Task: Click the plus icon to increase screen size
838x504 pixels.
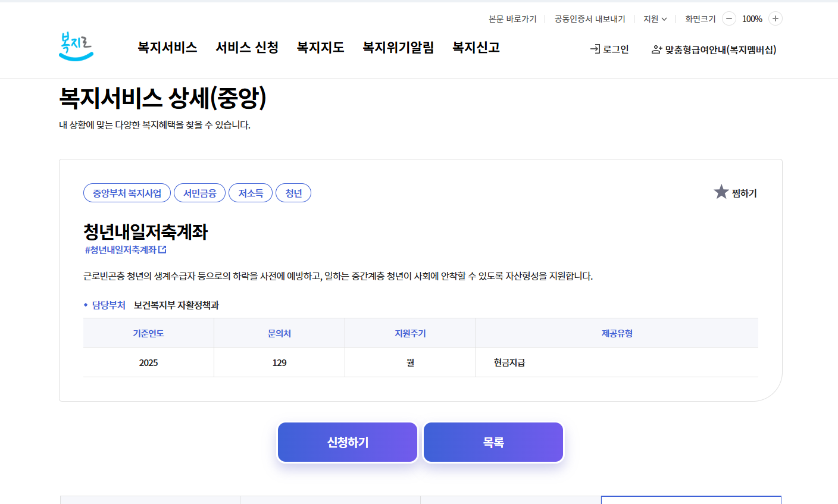Action: point(775,18)
